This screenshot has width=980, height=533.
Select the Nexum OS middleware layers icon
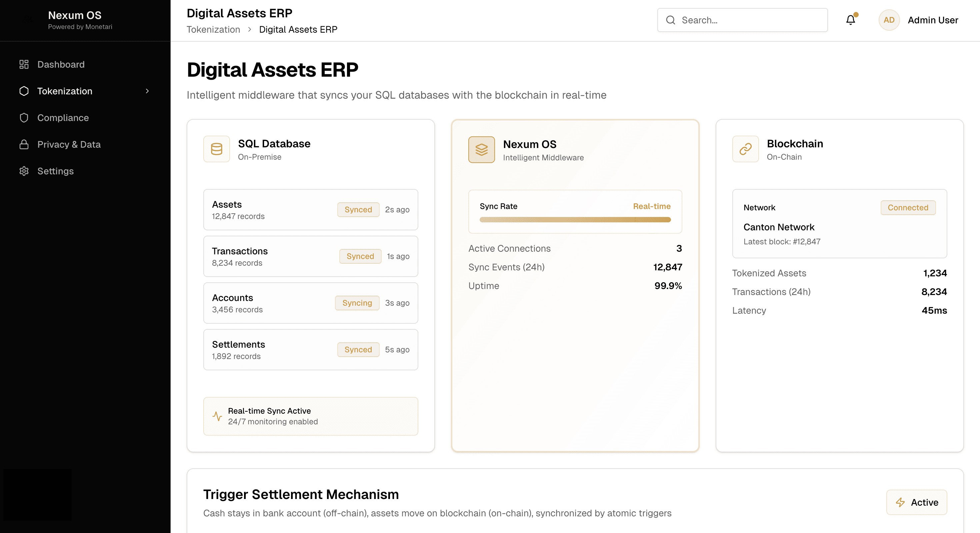pyautogui.click(x=481, y=150)
